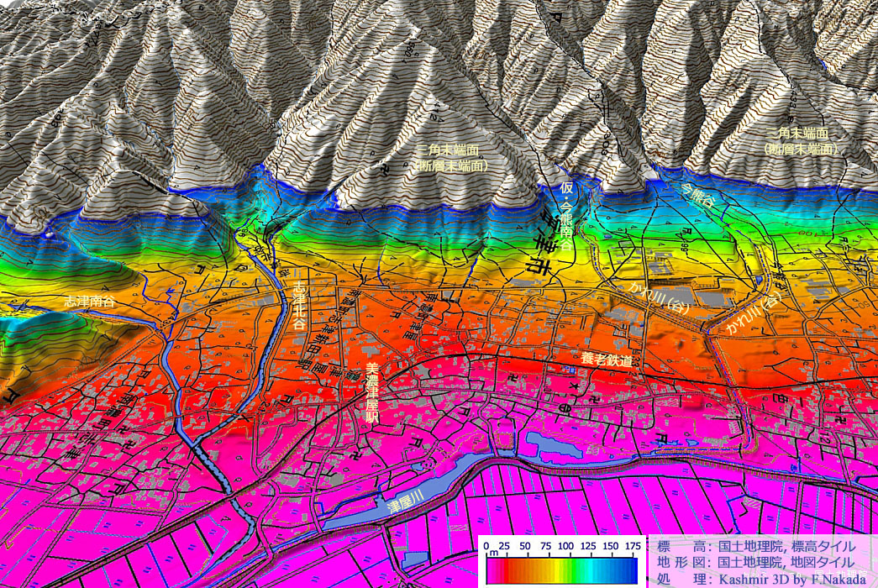The width and height of the screenshot is (878, 588).
Task: Click the left 三角末端面 annotation
Action: (x=451, y=156)
